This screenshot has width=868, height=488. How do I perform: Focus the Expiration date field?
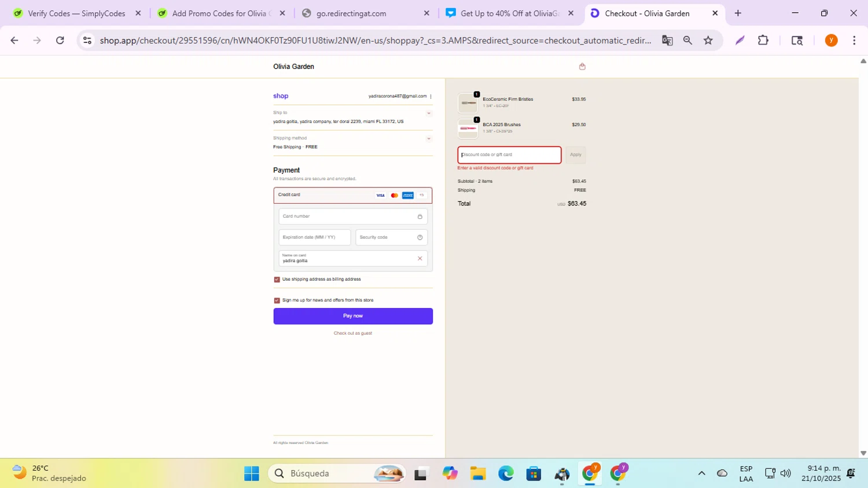click(x=315, y=237)
